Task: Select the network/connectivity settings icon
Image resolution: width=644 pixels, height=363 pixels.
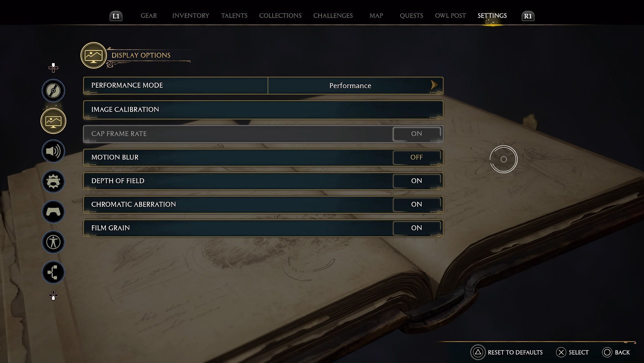Action: pos(53,272)
